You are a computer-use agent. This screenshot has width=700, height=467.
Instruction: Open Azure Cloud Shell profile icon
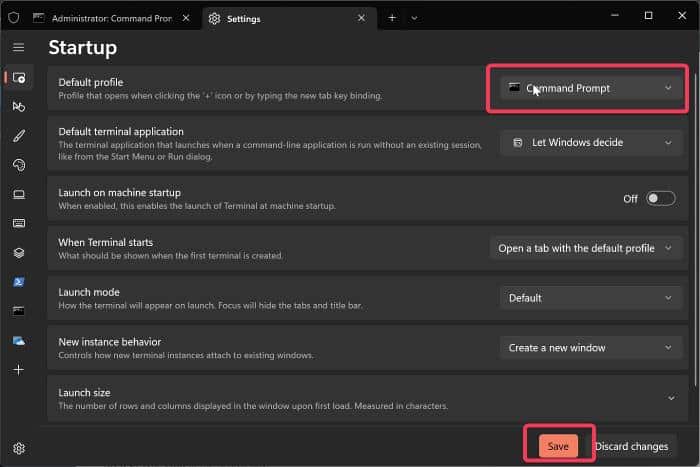(19, 341)
